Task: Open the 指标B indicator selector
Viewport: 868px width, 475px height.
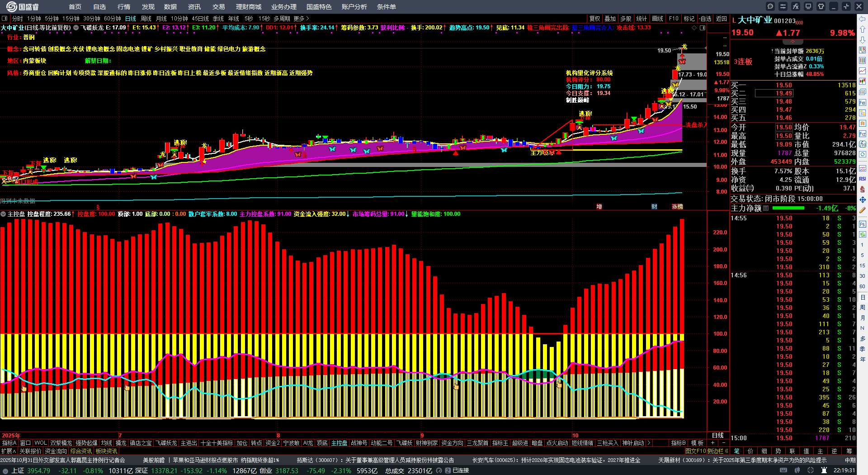Action: pyautogui.click(x=678, y=443)
